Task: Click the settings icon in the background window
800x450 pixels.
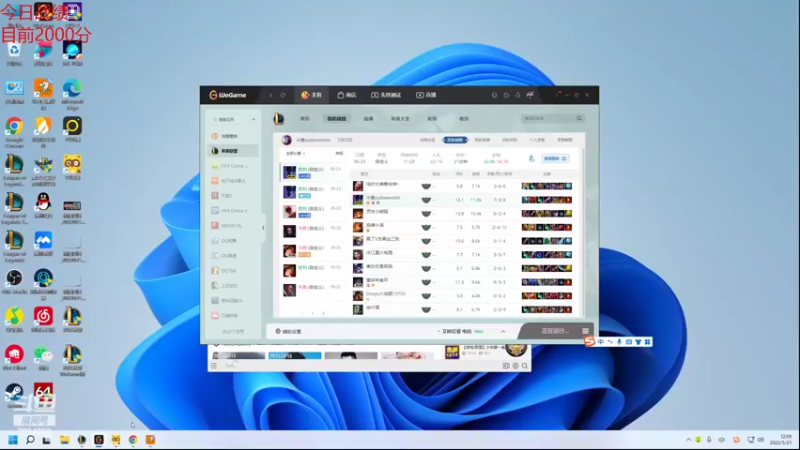Action: click(x=515, y=366)
